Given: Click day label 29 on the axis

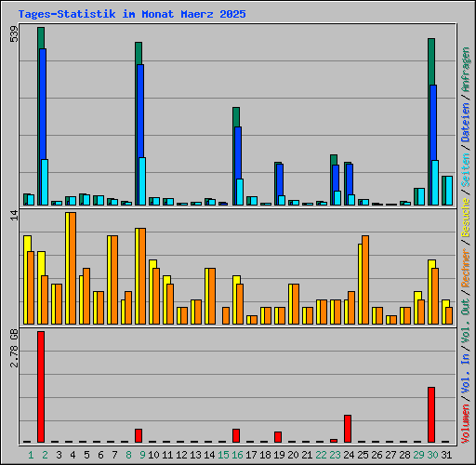Looking at the screenshot, I should tap(418, 455).
